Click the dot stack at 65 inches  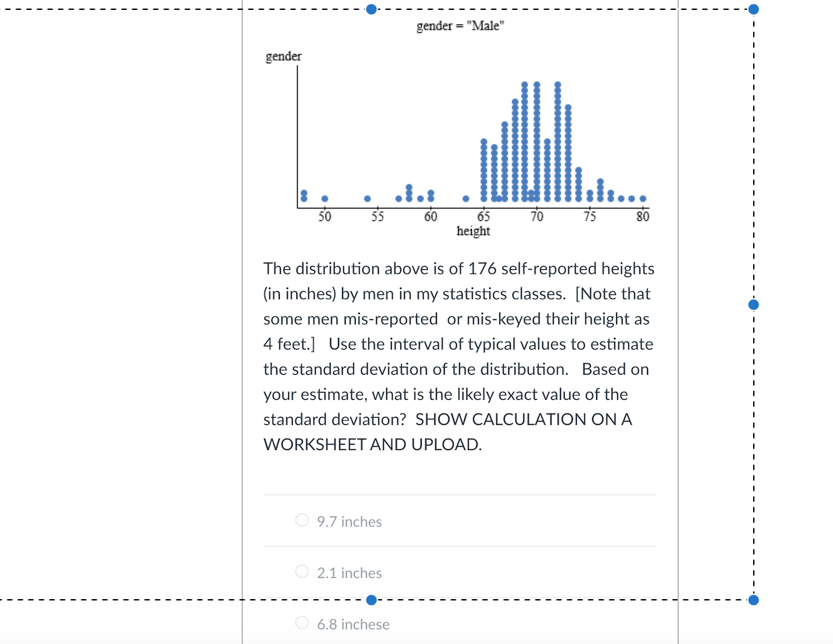pos(484,168)
